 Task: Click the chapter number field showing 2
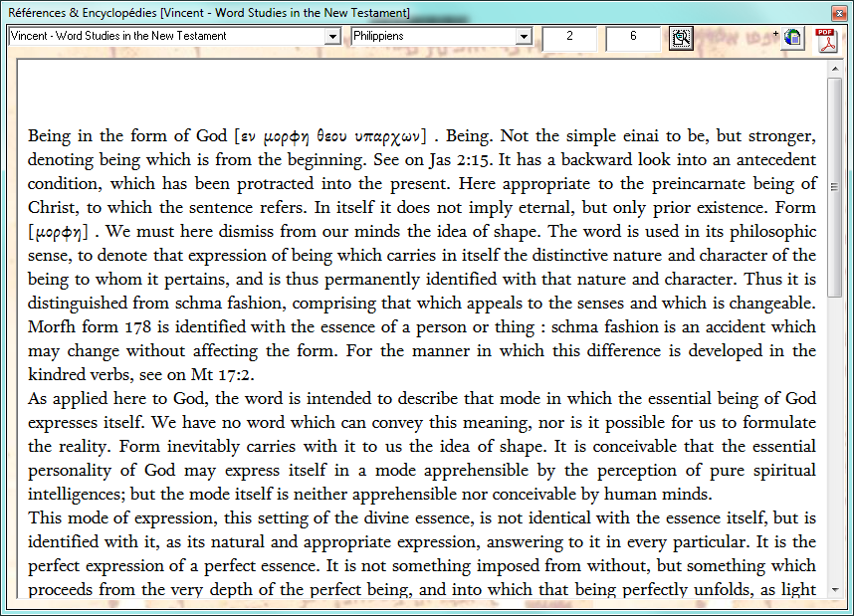(x=569, y=37)
